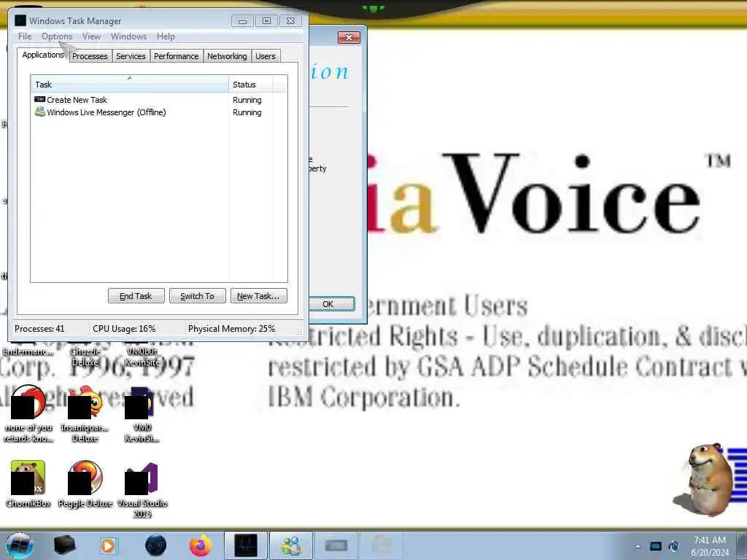Switch to the Services tab
The height and width of the screenshot is (560, 747).
[131, 56]
